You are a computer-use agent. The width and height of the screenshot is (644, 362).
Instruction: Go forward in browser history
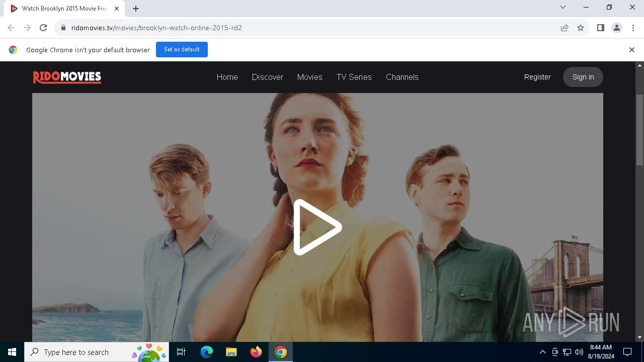[27, 28]
